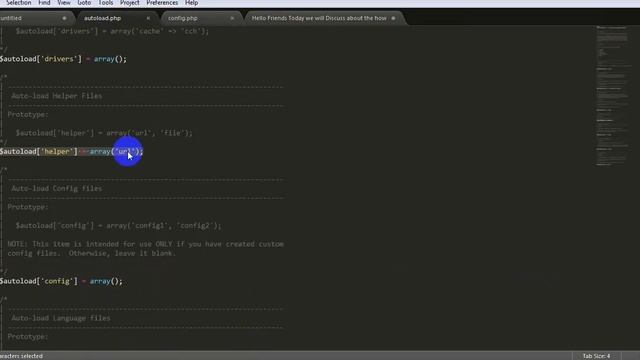The height and width of the screenshot is (360, 640).
Task: Click Tab Size: 4 in status bar
Action: (596, 356)
